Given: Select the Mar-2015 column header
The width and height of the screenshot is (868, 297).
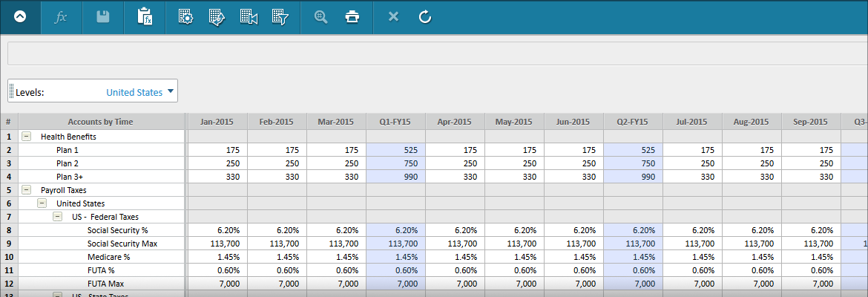Looking at the screenshot, I should [x=336, y=122].
